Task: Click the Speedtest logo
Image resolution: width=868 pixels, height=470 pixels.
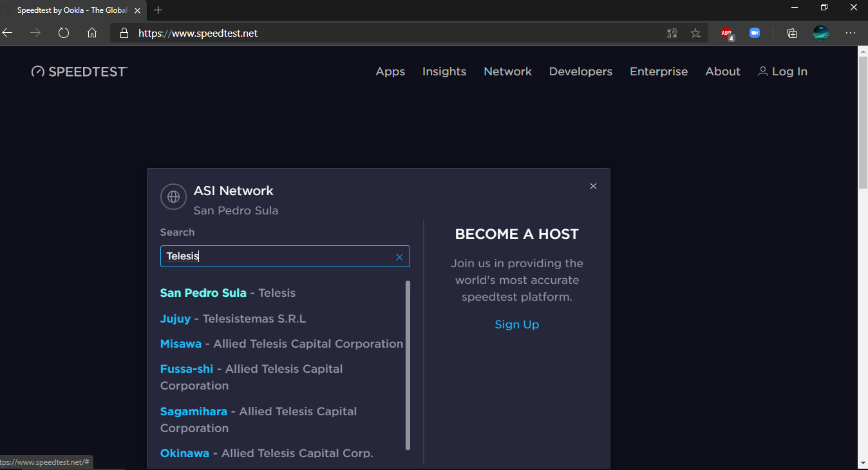Action: pos(79,71)
